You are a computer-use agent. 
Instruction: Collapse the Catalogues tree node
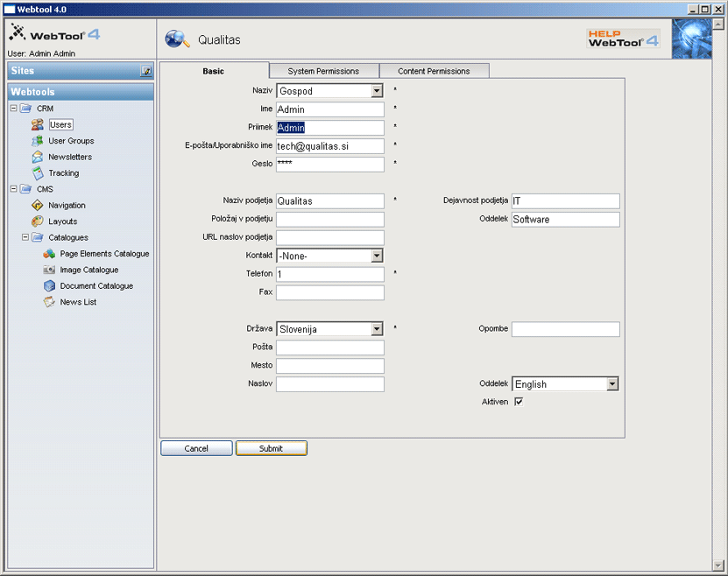[25, 237]
